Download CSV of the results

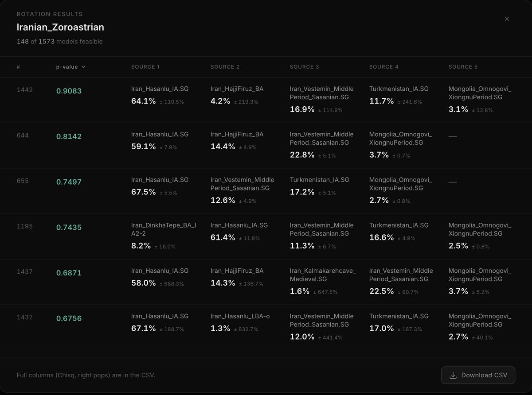pyautogui.click(x=478, y=375)
